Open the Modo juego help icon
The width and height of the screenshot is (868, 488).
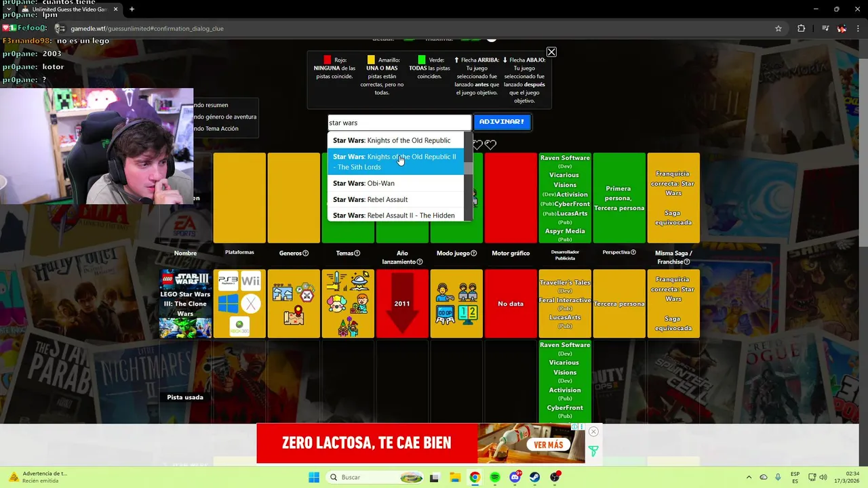[x=473, y=253]
